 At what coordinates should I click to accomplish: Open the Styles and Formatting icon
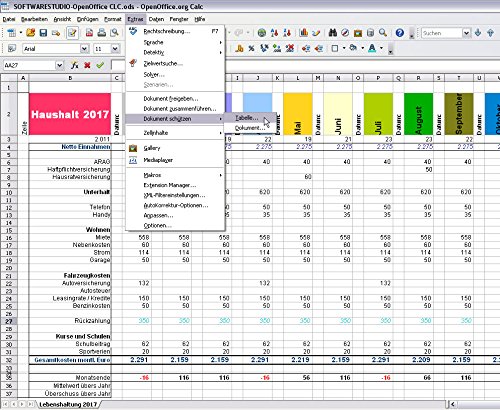12,49
